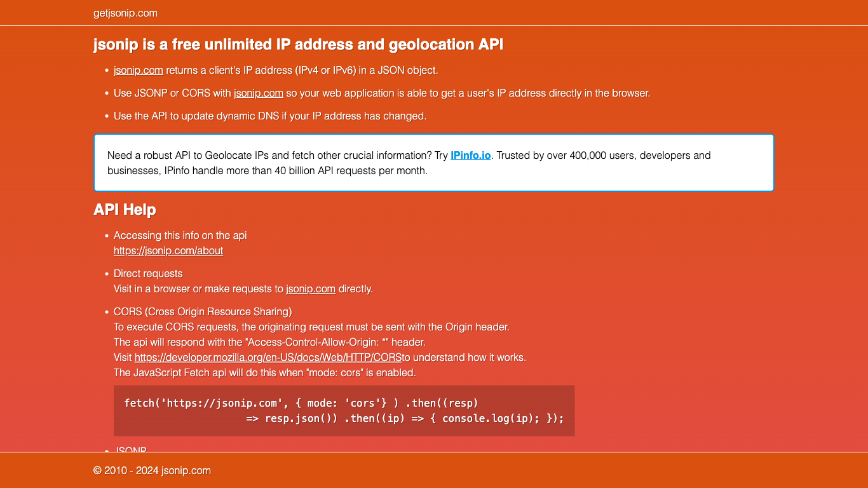This screenshot has height=488, width=868.
Task: Click the dynamic DNS bullet text
Action: 270,116
